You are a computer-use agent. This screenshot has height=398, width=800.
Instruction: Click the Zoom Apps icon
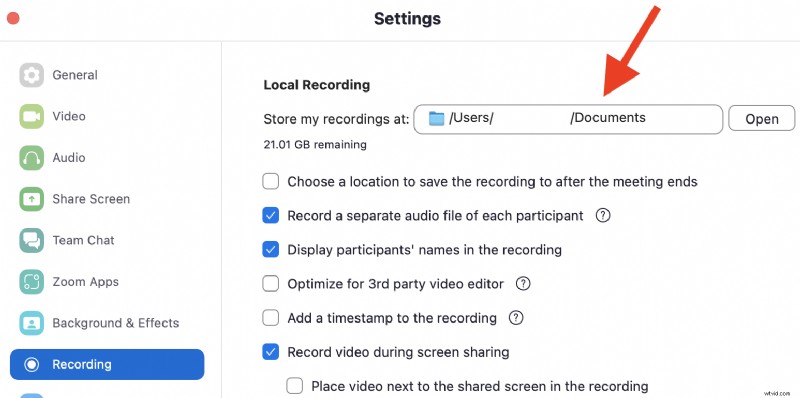tap(32, 282)
